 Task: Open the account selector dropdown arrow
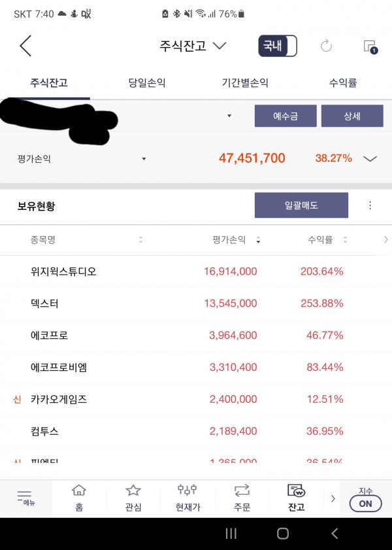[x=229, y=116]
